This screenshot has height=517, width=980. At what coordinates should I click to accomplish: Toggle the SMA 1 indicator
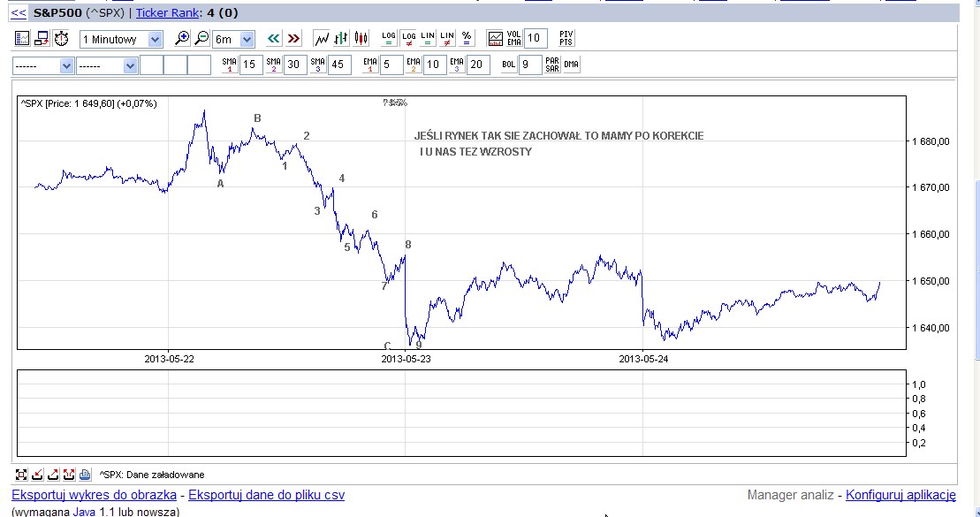tap(230, 65)
